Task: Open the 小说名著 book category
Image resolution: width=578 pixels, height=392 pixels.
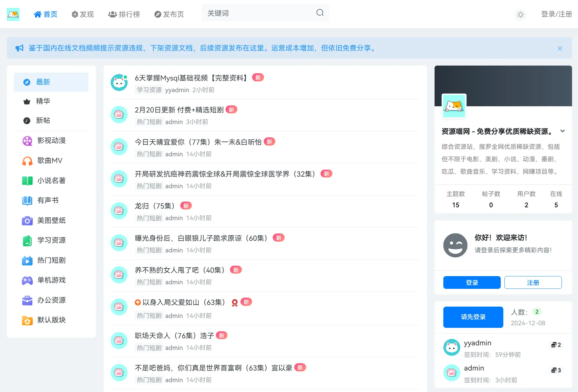Action: tap(27, 181)
